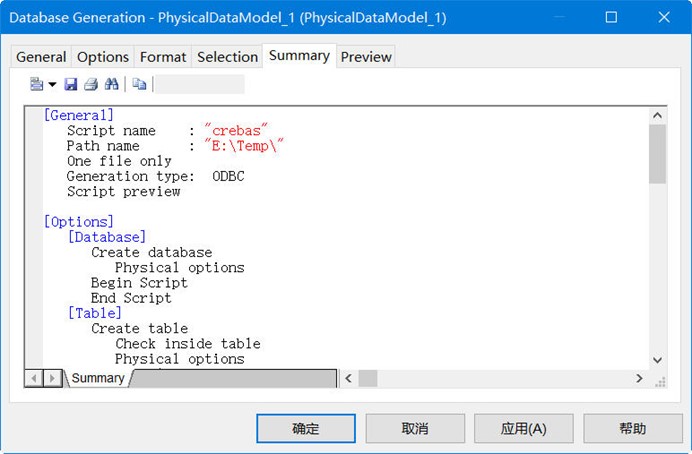The width and height of the screenshot is (692, 454).
Task: Click the window resize grip corner
Action: click(660, 382)
